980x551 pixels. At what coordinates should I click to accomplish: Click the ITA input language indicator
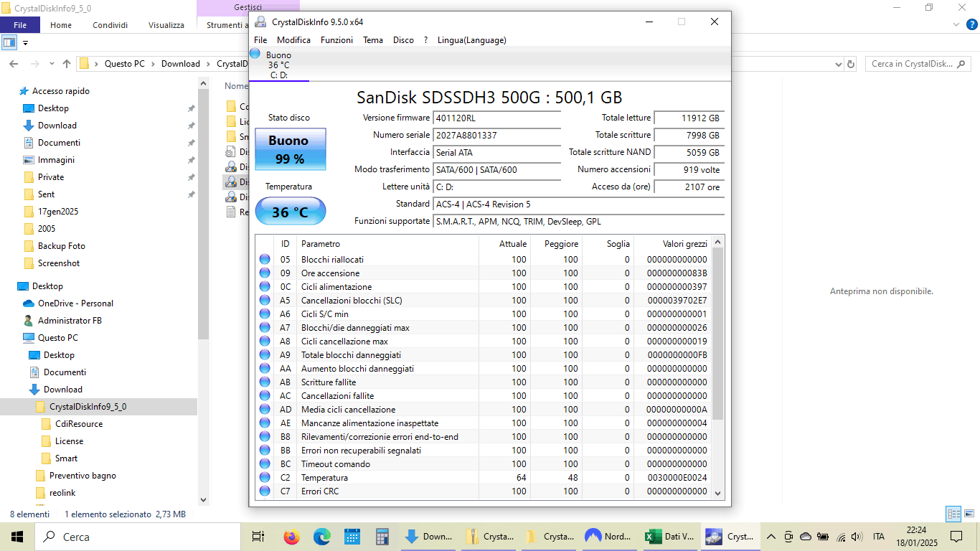(x=879, y=537)
